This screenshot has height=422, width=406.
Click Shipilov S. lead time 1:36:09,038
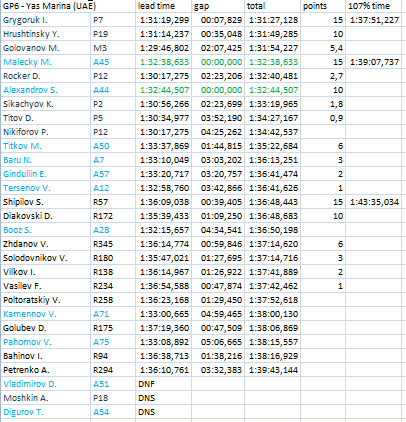(163, 202)
